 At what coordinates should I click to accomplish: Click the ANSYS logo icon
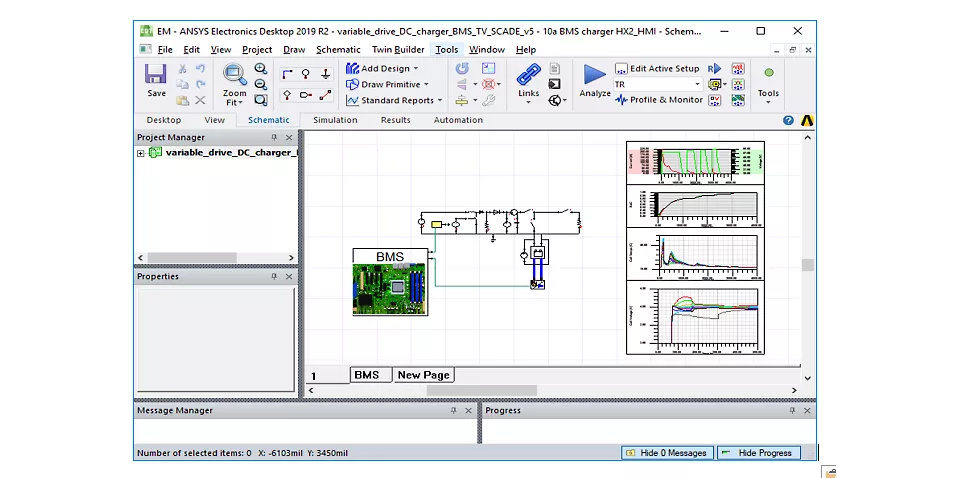click(x=807, y=121)
